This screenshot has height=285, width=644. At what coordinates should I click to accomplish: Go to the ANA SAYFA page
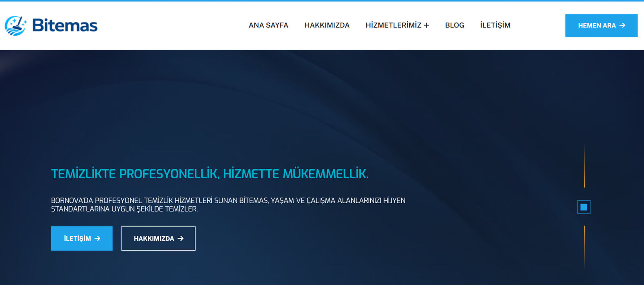click(268, 25)
